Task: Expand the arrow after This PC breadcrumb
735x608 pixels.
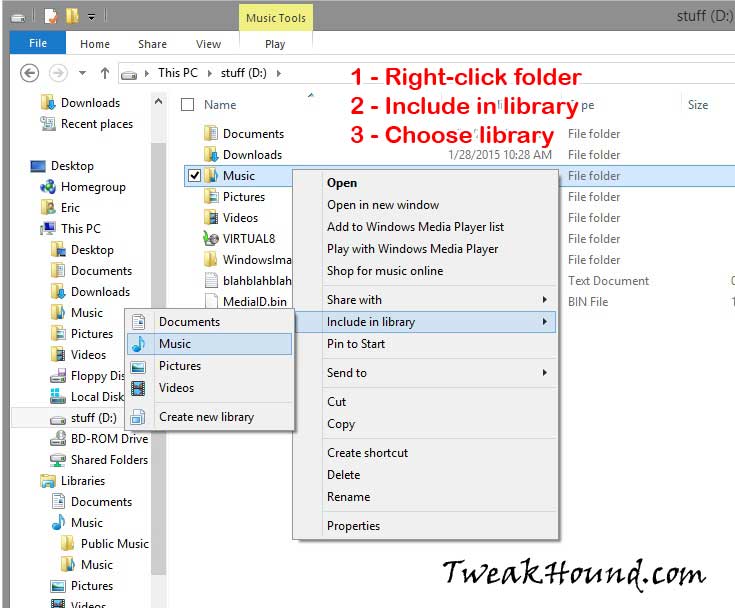Action: 209,74
